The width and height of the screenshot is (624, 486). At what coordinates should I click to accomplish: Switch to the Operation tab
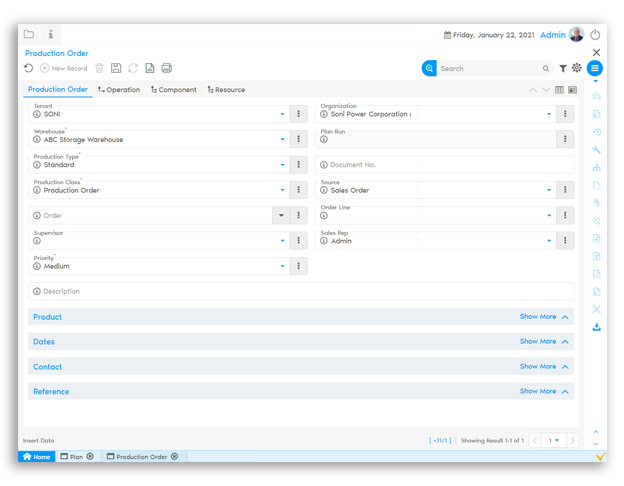pyautogui.click(x=119, y=90)
